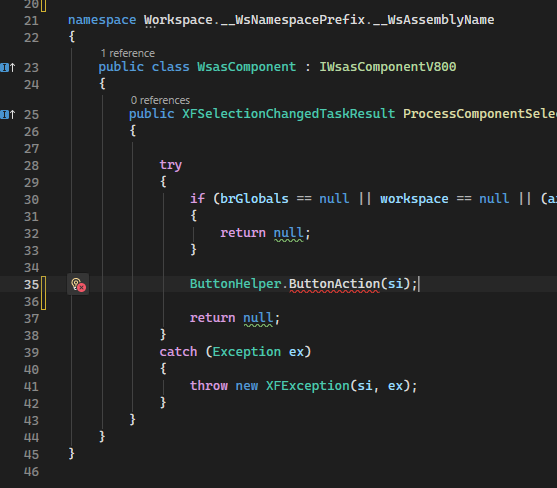This screenshot has height=488, width=557.
Task: Click the Exception type on line 39
Action: [247, 352]
